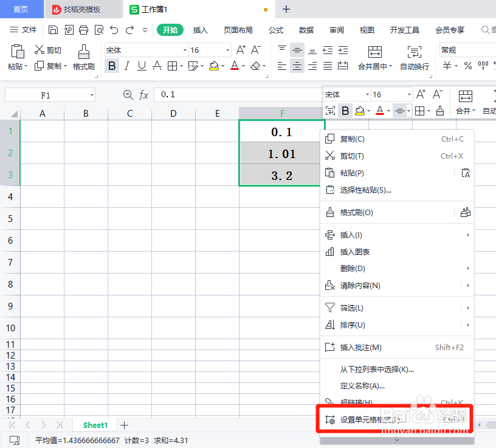Toggle horizontal center alignment
The height and width of the screenshot is (448, 496).
pyautogui.click(x=297, y=66)
